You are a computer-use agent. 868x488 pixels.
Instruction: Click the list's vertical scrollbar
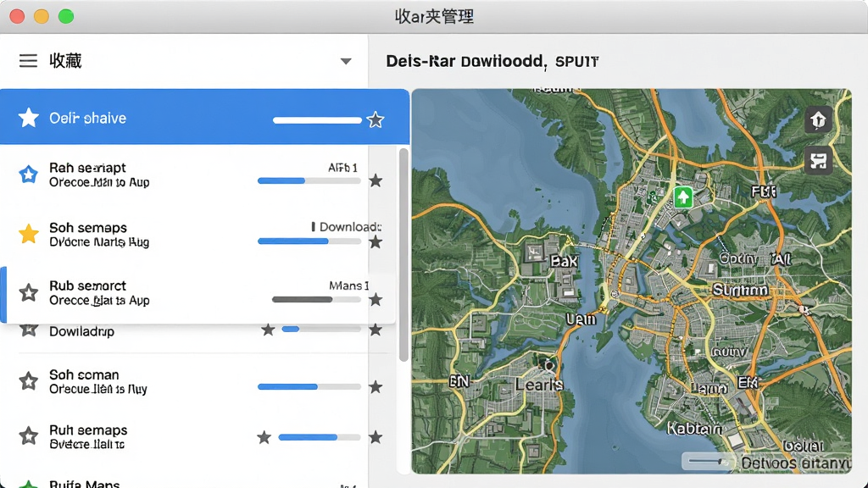coord(403,254)
